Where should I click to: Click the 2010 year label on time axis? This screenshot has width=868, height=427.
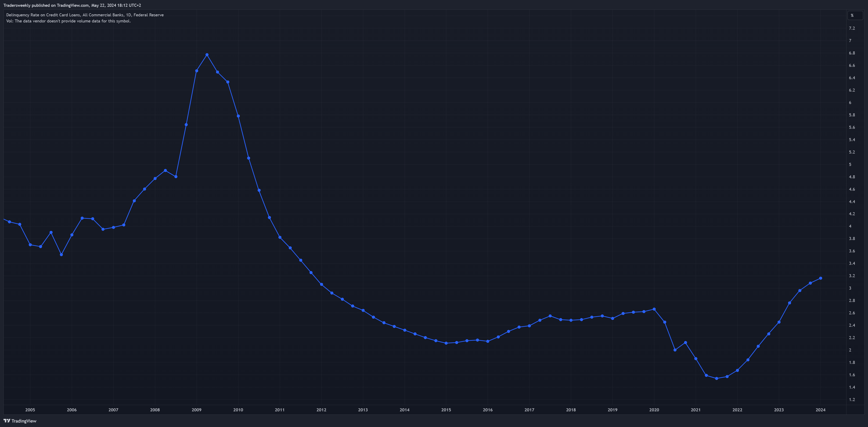pyautogui.click(x=238, y=410)
